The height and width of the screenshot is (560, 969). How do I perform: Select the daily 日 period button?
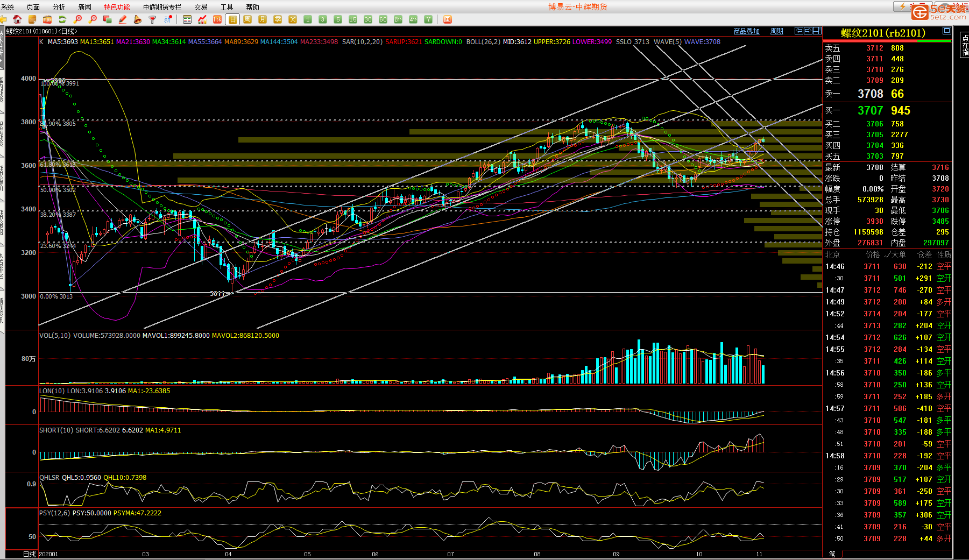click(232, 19)
